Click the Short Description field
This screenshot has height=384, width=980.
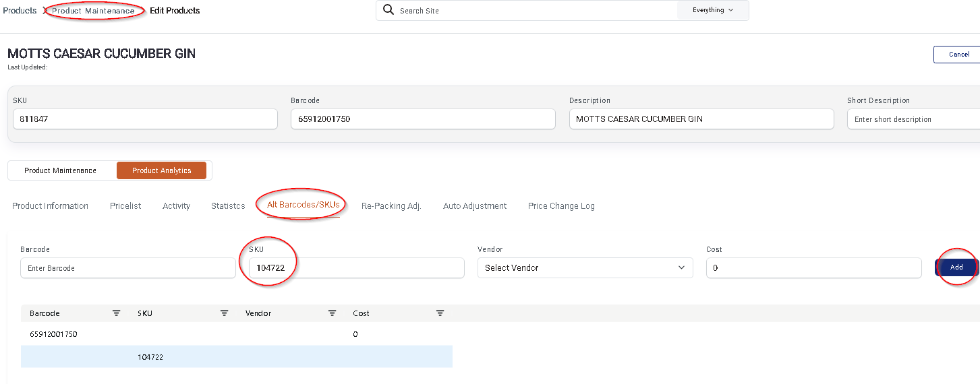913,119
